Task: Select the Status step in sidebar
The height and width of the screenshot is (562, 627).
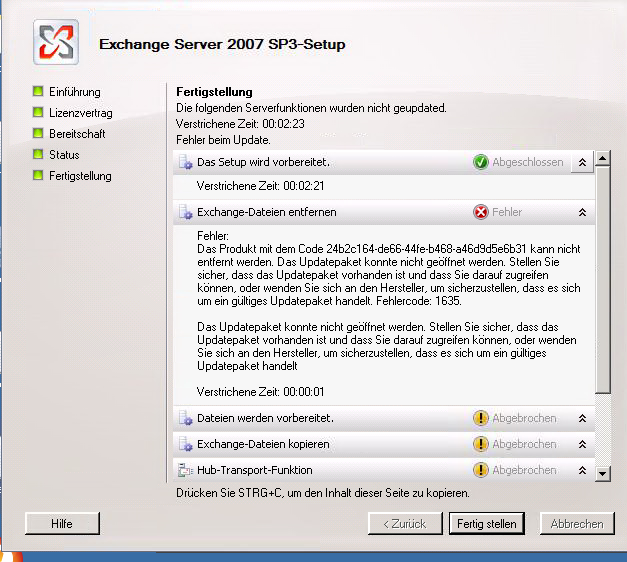Action: coord(64,154)
